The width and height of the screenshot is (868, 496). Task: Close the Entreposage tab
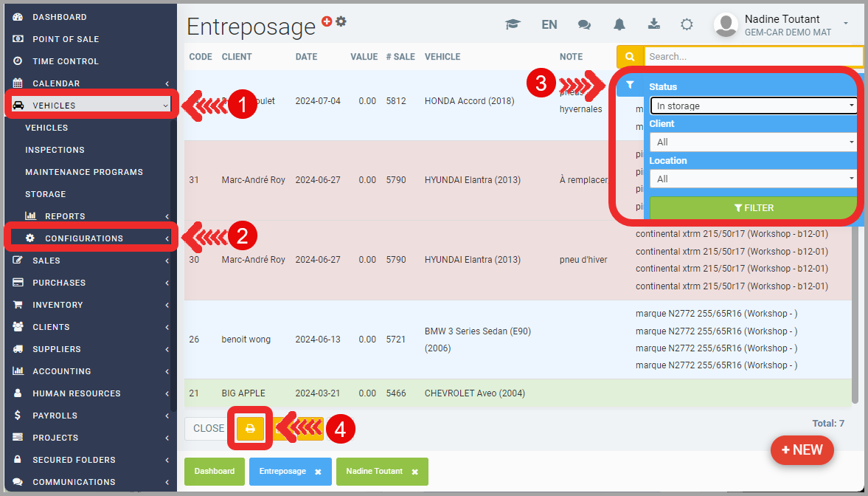(318, 472)
